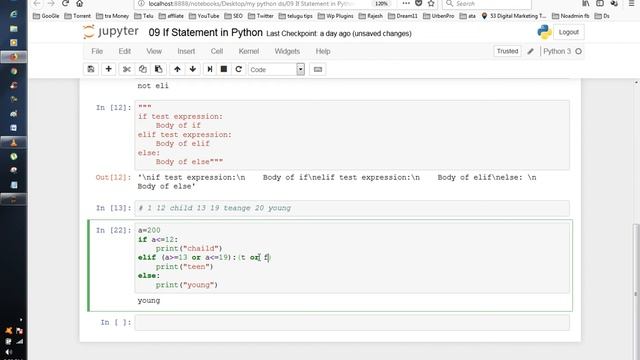Screen dimensions: 640x360
Task: Select the In [13] comment cell
Action: pyautogui.click(x=352, y=208)
